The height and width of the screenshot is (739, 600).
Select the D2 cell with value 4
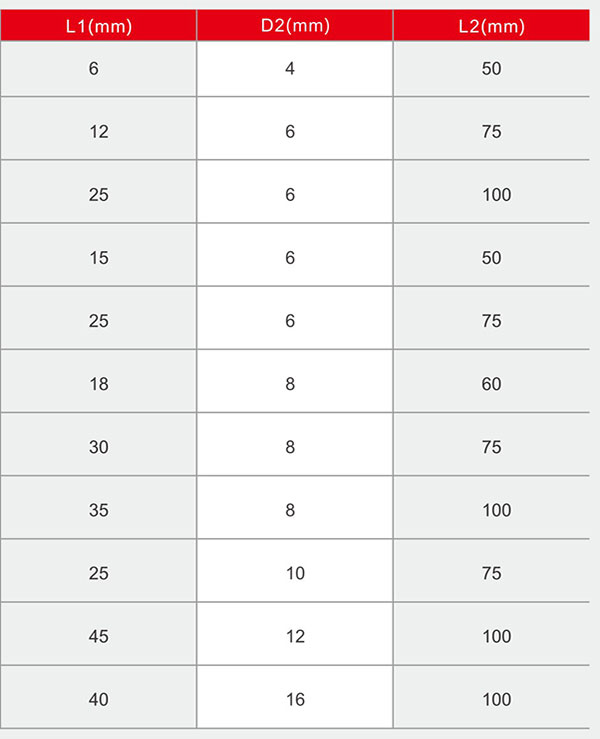pos(295,69)
